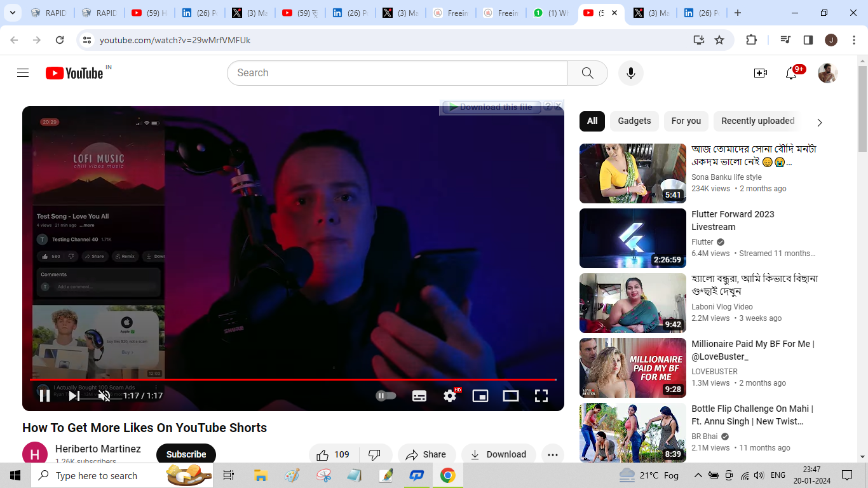The image size is (868, 488).
Task: Enter full screen mode
Action: coord(541,396)
